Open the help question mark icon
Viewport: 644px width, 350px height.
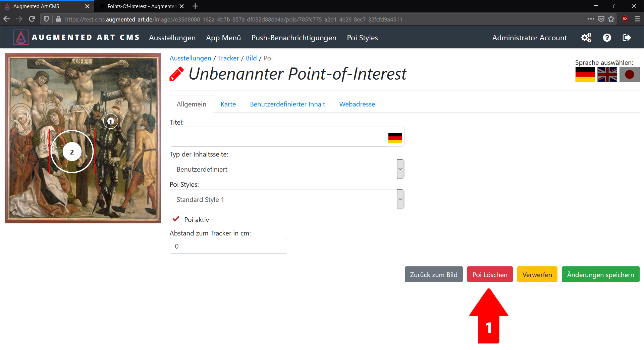pyautogui.click(x=607, y=38)
